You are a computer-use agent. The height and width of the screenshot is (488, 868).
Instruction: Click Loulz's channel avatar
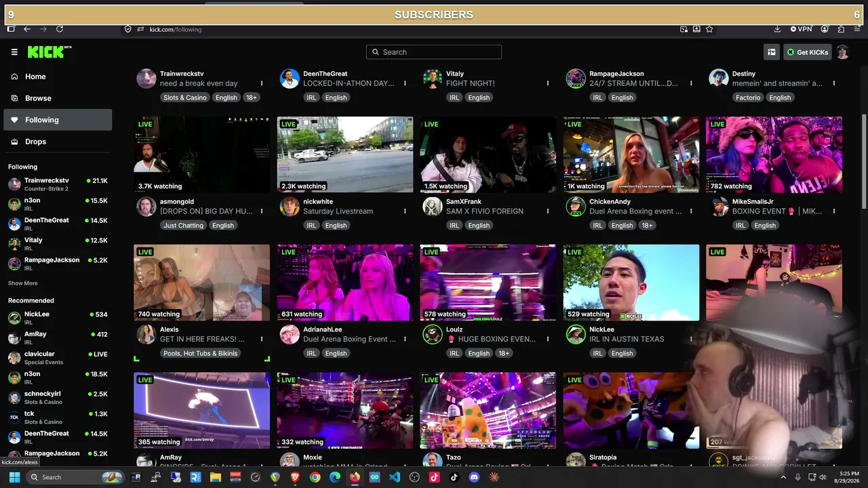[433, 334]
